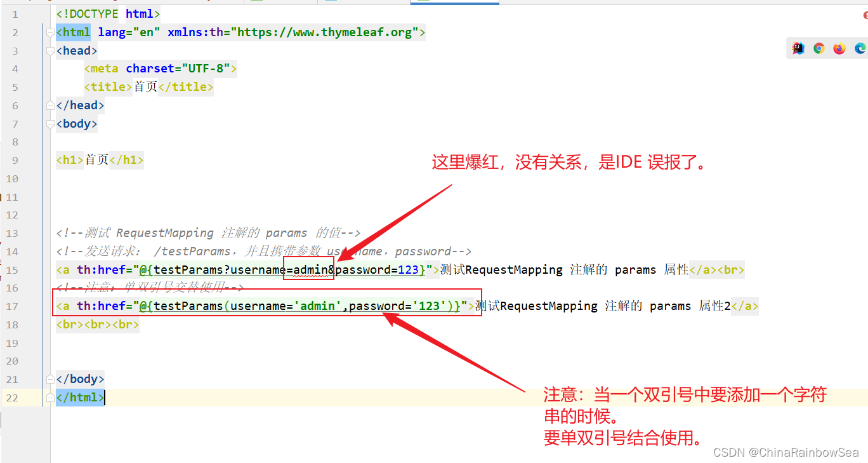This screenshot has height=463, width=868.
Task: Click comment '测试 RequestMapping 注解的 params 的值'
Action: click(x=208, y=233)
